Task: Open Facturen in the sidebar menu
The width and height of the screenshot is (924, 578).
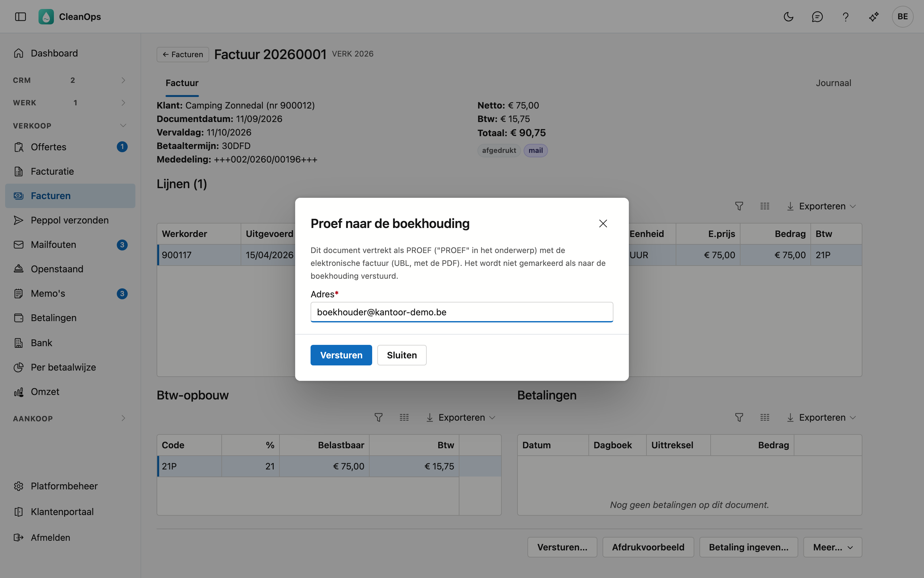Action: coord(70,196)
